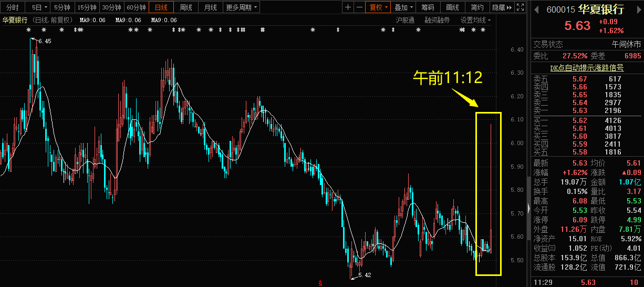
Task: Open the DK点自动提示涨跌信号 link
Action: 587,68
